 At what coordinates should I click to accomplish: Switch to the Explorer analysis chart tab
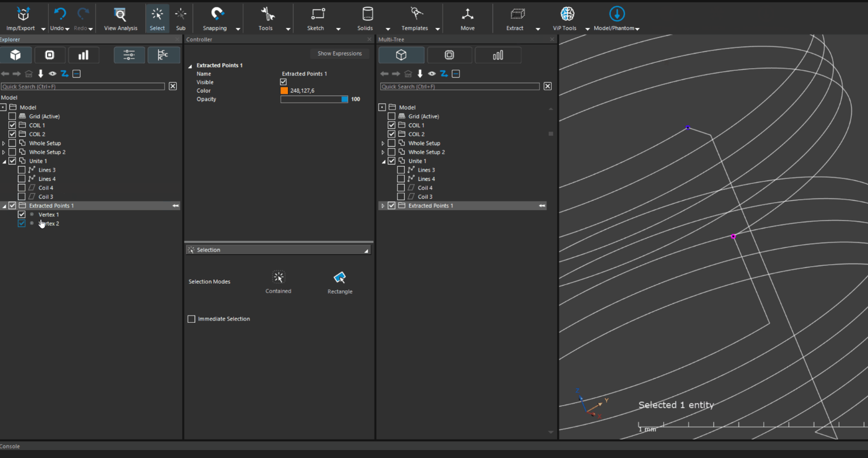(83, 55)
